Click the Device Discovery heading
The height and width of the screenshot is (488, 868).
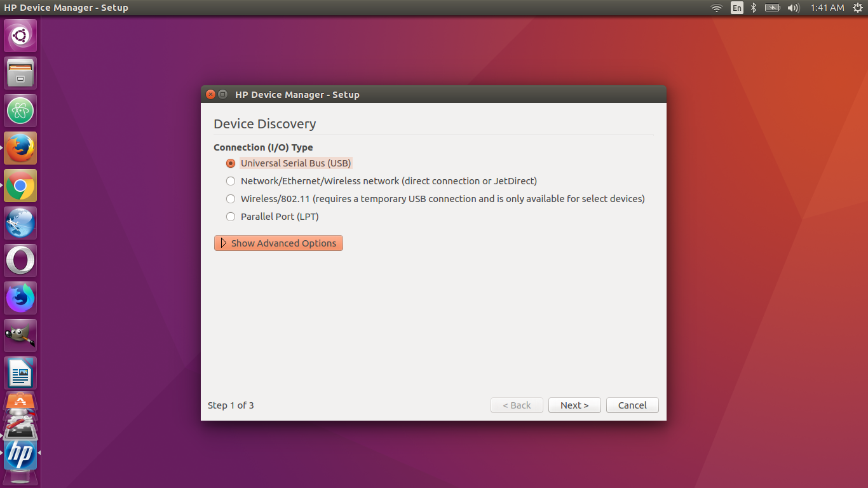pos(265,124)
